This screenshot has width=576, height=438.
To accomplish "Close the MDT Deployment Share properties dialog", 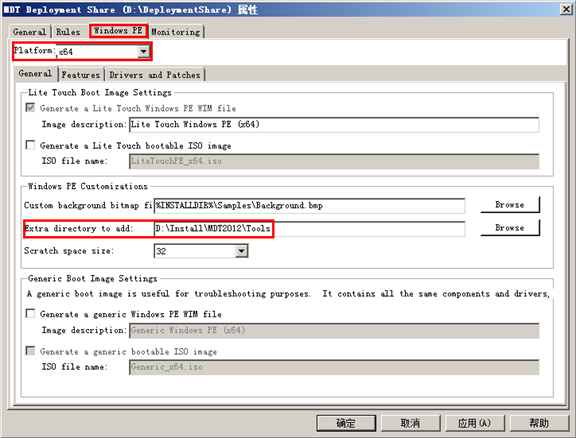I will pos(566,9).
